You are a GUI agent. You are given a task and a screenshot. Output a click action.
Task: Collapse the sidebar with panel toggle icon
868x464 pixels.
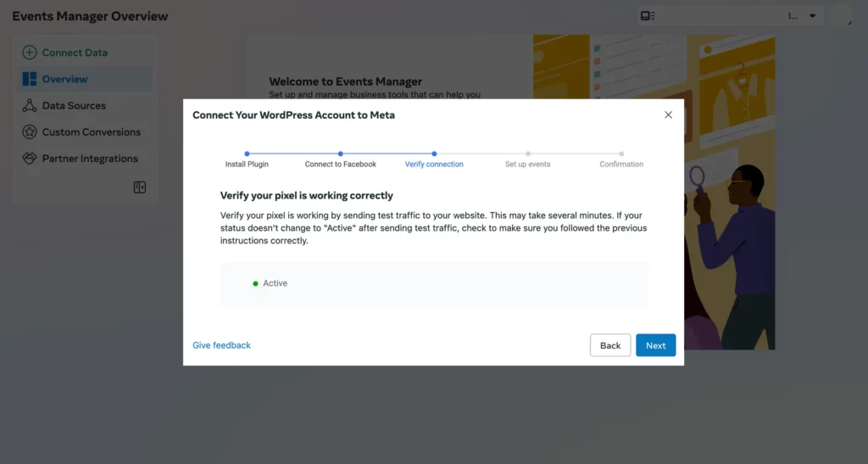tap(140, 187)
